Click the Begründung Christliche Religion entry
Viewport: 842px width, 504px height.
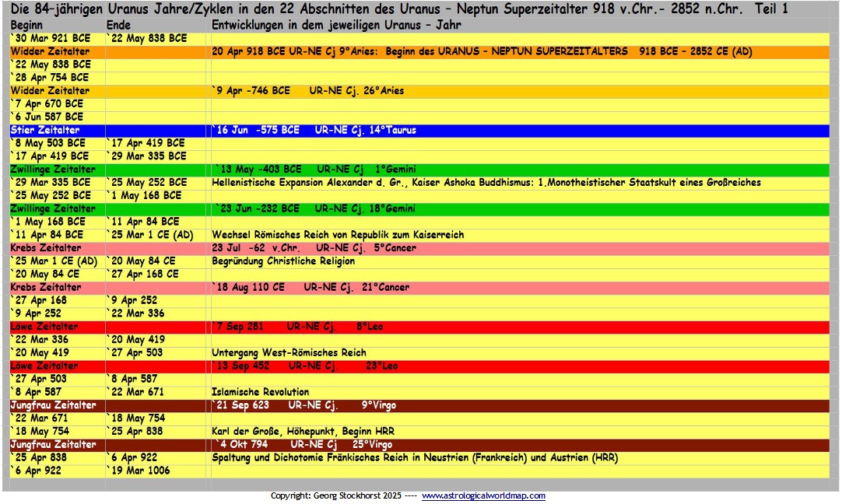(x=283, y=261)
